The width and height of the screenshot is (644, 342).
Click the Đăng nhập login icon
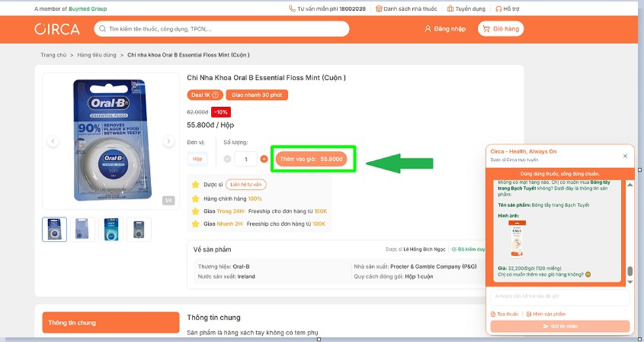pos(428,29)
